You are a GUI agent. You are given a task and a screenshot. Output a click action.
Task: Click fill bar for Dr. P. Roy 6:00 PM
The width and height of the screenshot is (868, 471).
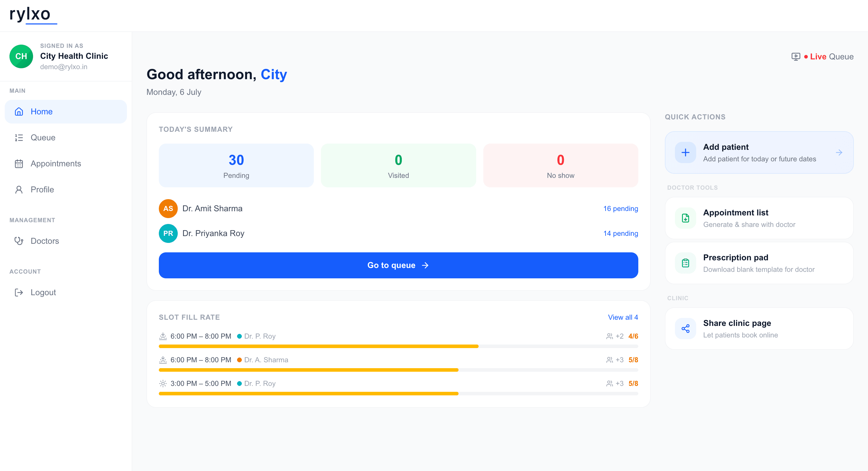(398, 346)
